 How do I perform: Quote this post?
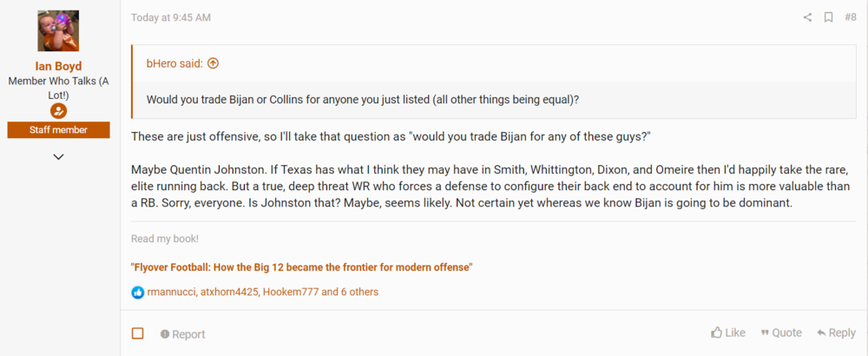(781, 333)
